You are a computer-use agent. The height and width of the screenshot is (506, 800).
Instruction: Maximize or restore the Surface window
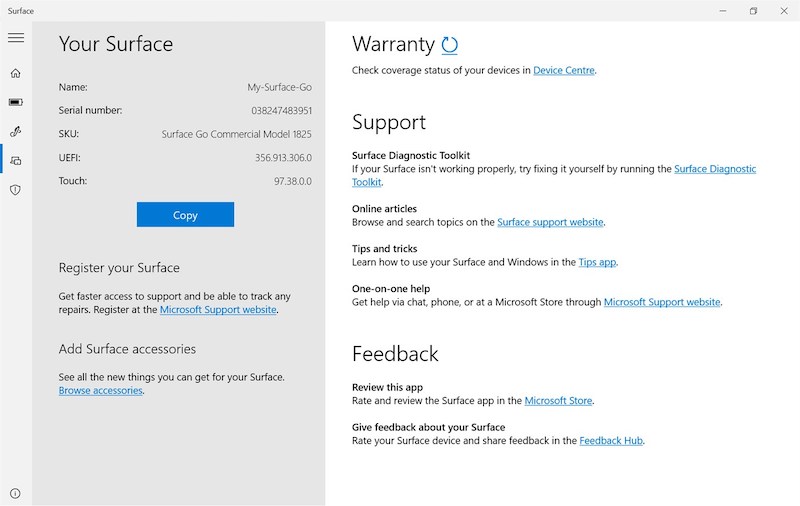[753, 11]
